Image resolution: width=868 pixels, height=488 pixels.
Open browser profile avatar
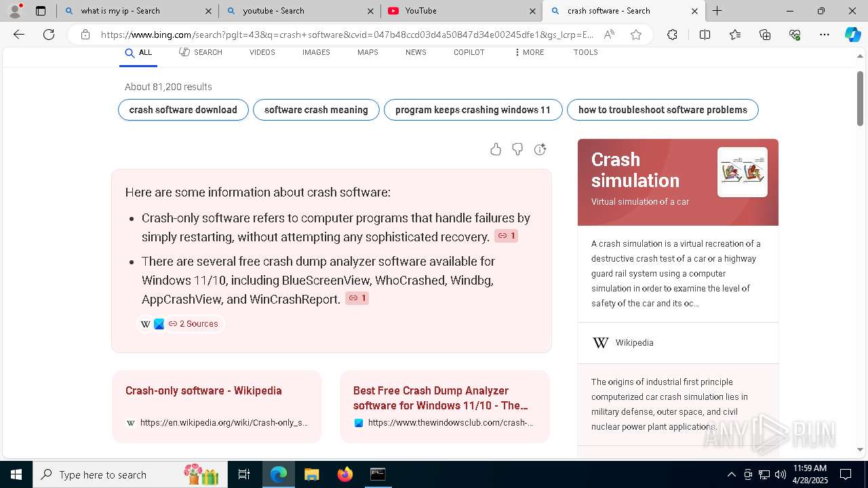[x=14, y=11]
